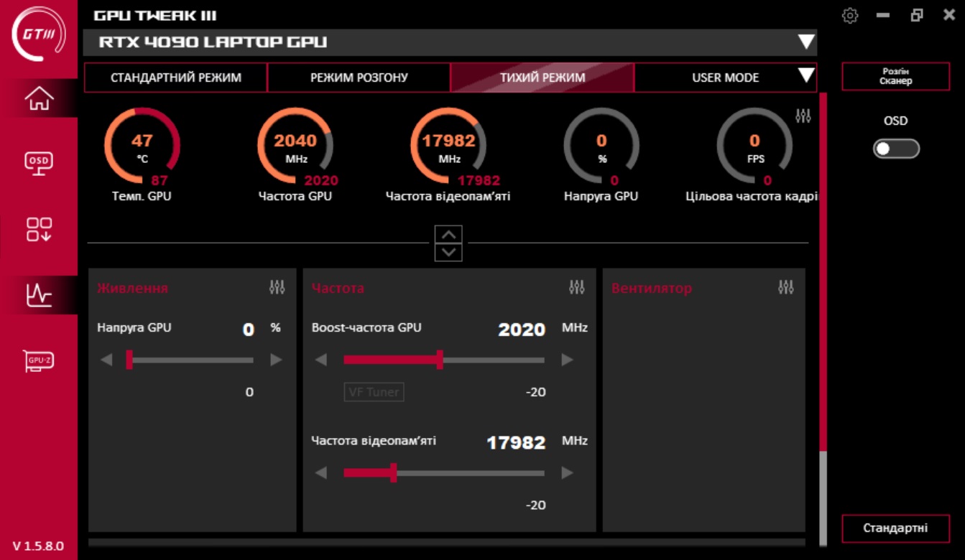Toggle the OSD switch

[896, 148]
